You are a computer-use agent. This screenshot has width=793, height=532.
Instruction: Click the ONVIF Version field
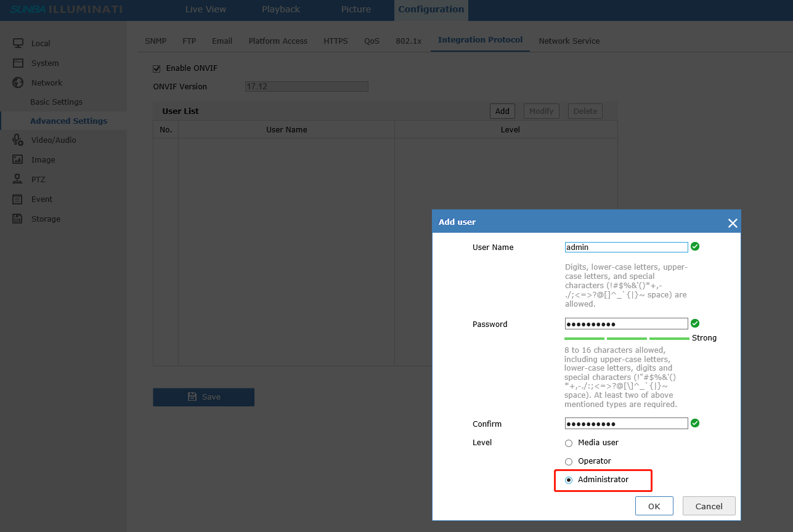[306, 87]
